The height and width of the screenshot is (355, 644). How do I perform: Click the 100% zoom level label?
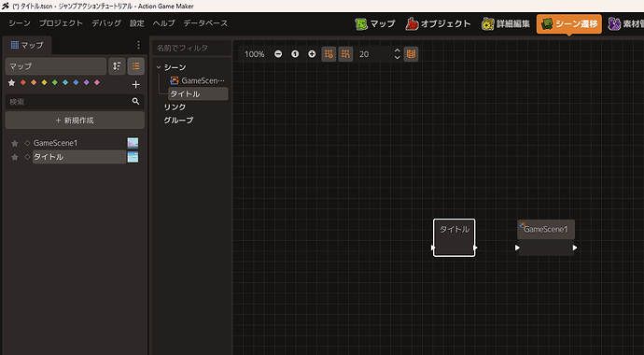(x=254, y=54)
